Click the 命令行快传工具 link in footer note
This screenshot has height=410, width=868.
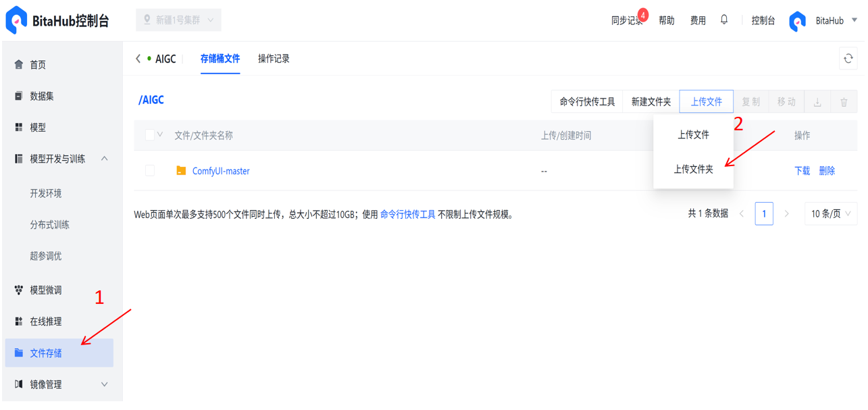(408, 215)
